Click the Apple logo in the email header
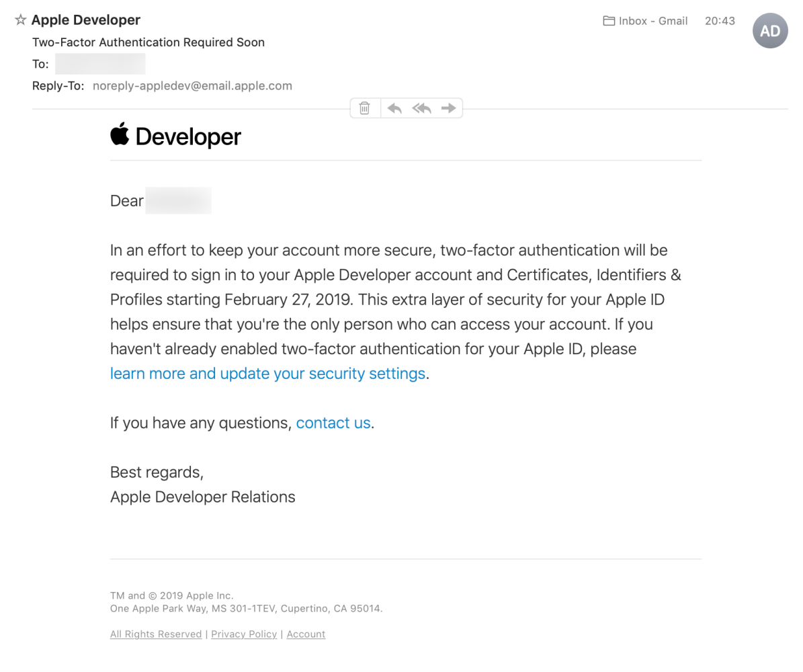The height and width of the screenshot is (672, 803). pos(120,134)
